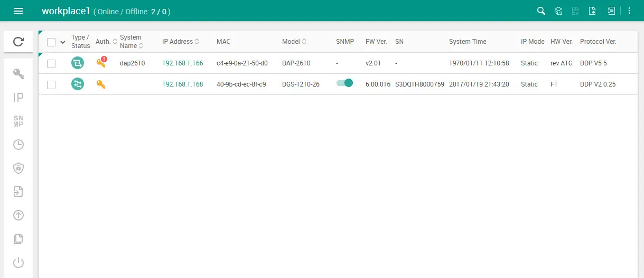Click the export file arrow icon
The height and width of the screenshot is (278, 644).
592,11
